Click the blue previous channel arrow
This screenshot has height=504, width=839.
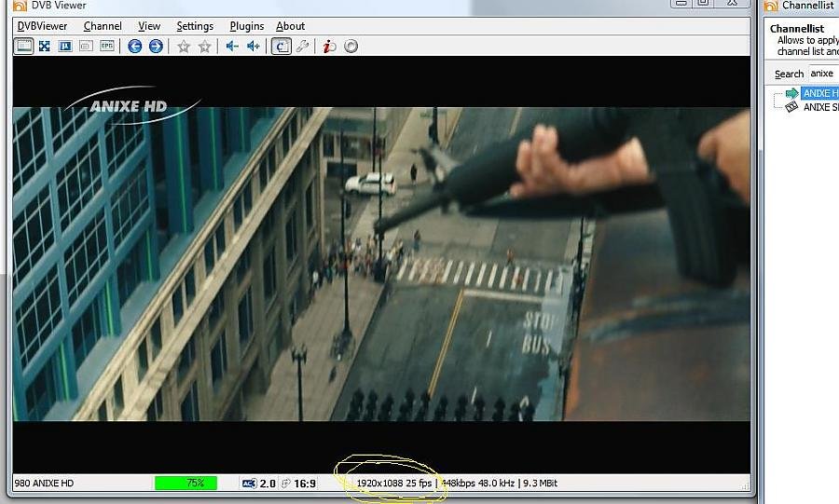pos(135,46)
